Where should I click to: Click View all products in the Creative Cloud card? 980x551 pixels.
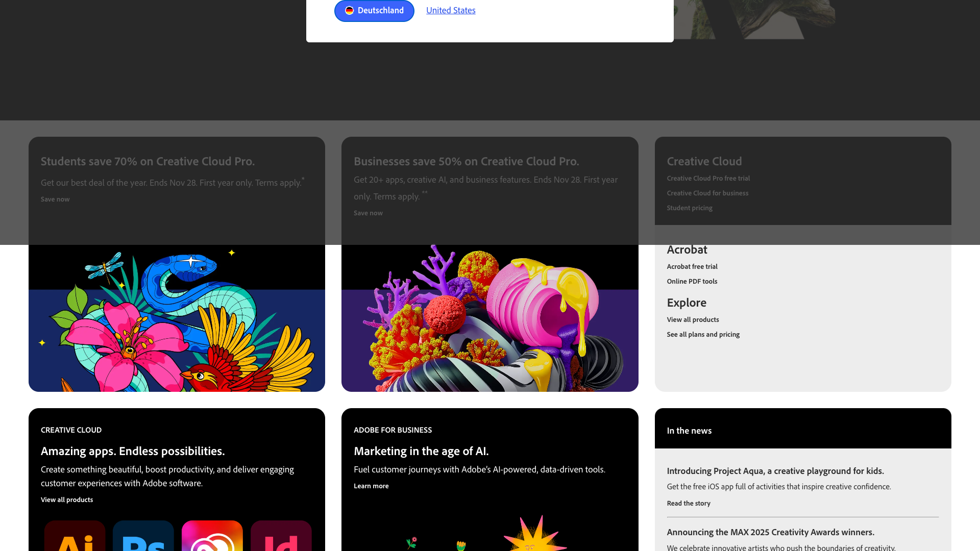click(x=67, y=499)
